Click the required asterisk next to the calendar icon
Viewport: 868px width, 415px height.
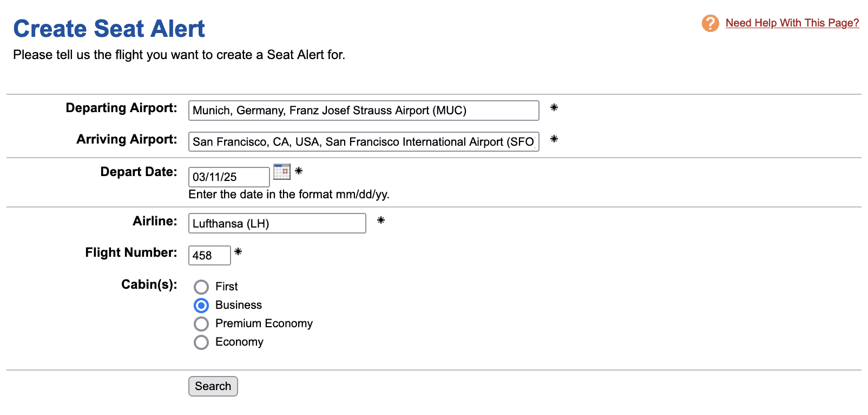[298, 171]
